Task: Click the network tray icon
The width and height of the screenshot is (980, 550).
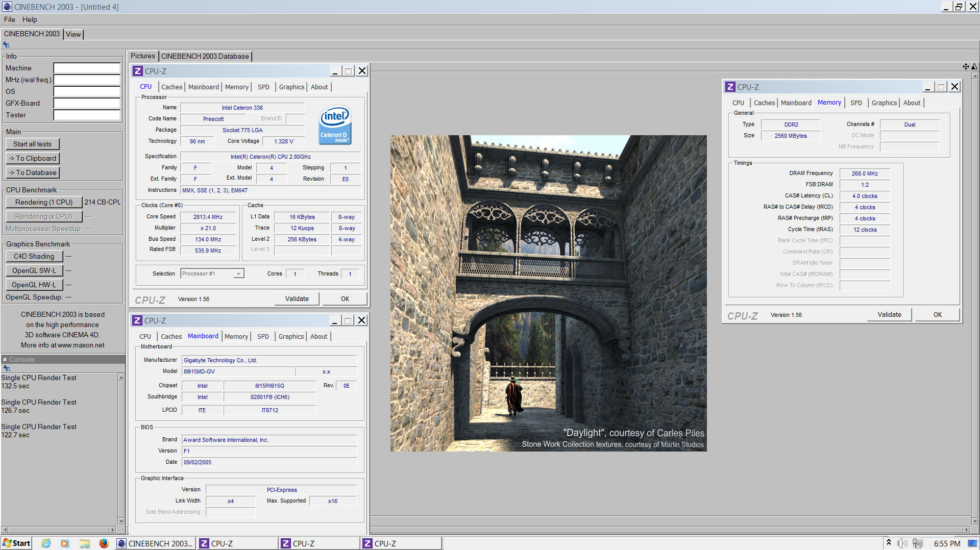Action: [918, 543]
